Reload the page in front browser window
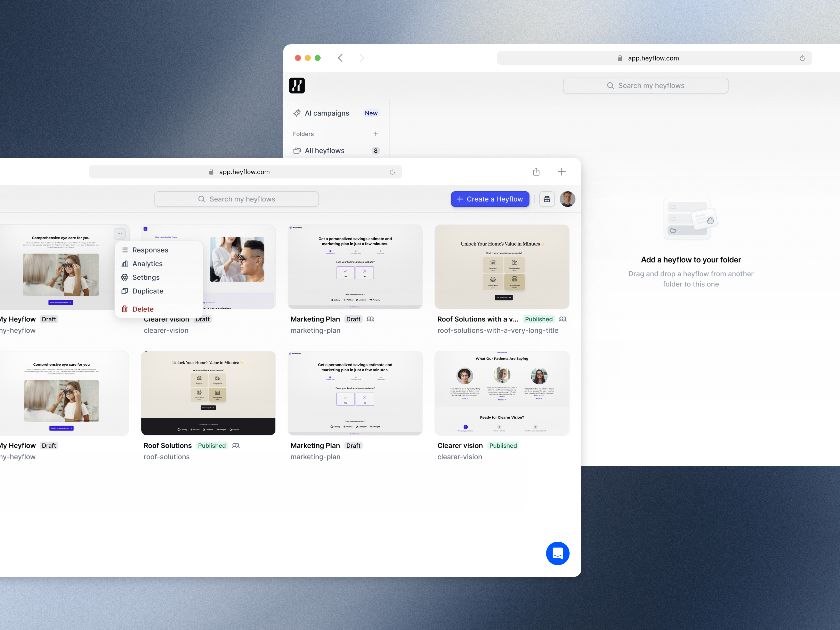This screenshot has height=630, width=840. pos(392,172)
